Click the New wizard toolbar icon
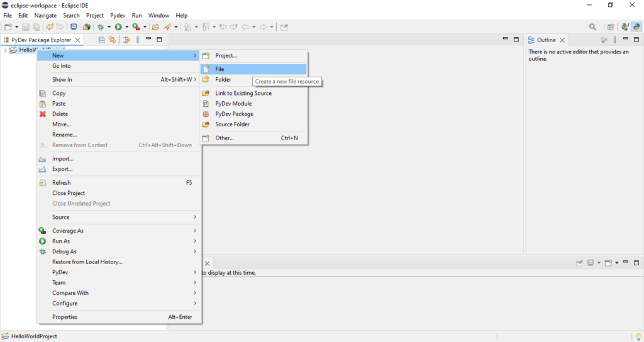The height and width of the screenshot is (342, 644). [8, 27]
